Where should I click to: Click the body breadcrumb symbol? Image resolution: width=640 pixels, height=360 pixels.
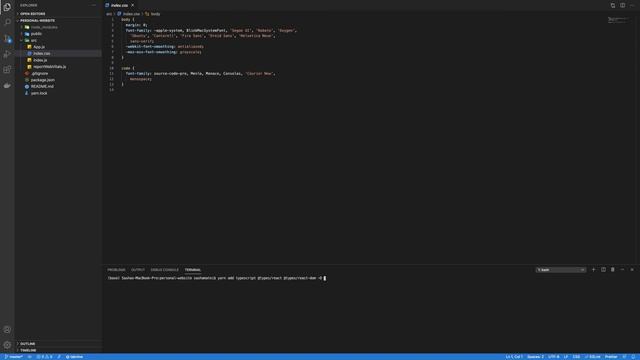click(153, 14)
